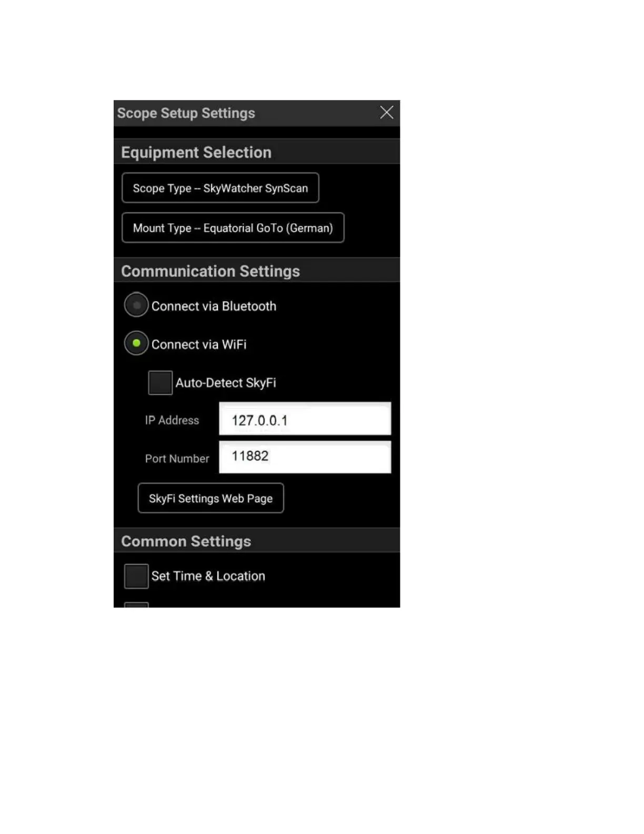Tick the Set Time & Location checkbox

point(136,576)
